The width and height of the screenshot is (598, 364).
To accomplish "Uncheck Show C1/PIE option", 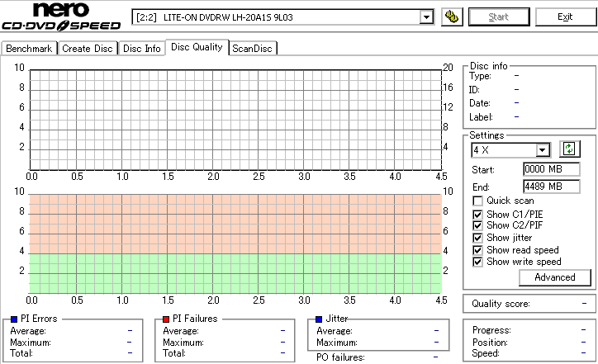I will click(x=477, y=215).
